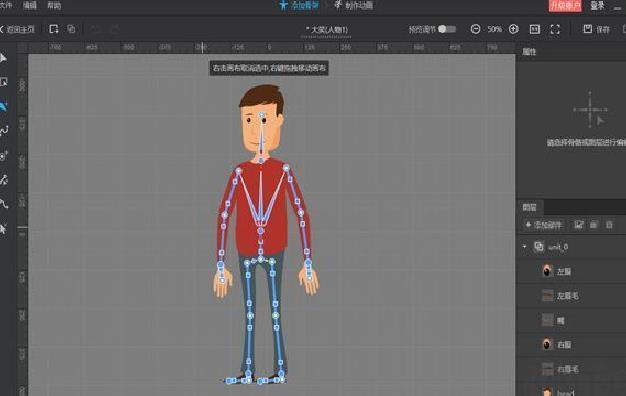Click the 添加部件 button

tap(544, 225)
